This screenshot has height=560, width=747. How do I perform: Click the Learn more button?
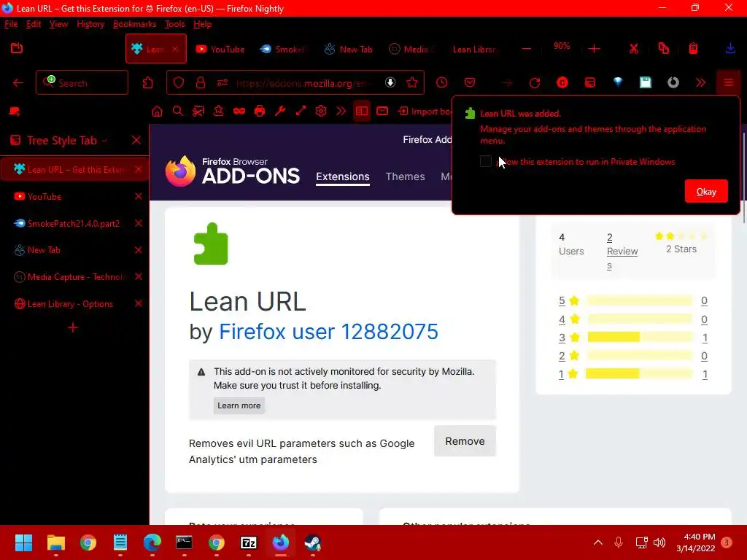(x=239, y=405)
